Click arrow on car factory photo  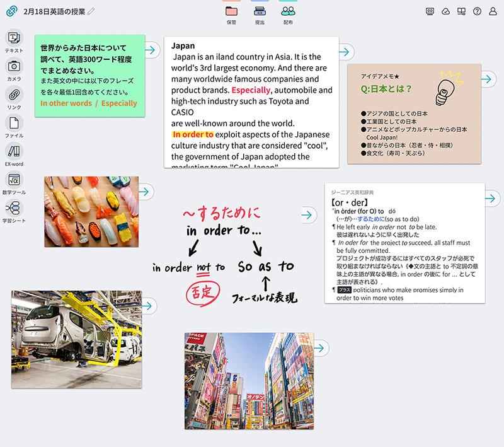147,306
